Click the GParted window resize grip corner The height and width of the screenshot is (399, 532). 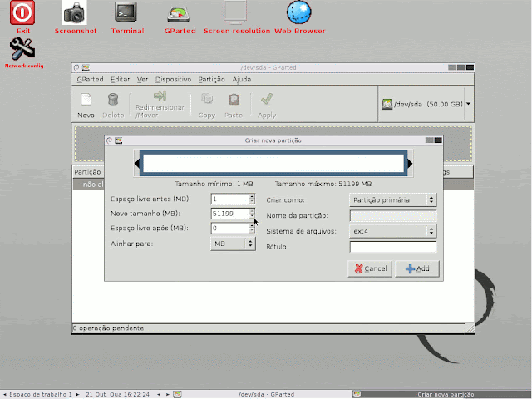[x=470, y=328]
